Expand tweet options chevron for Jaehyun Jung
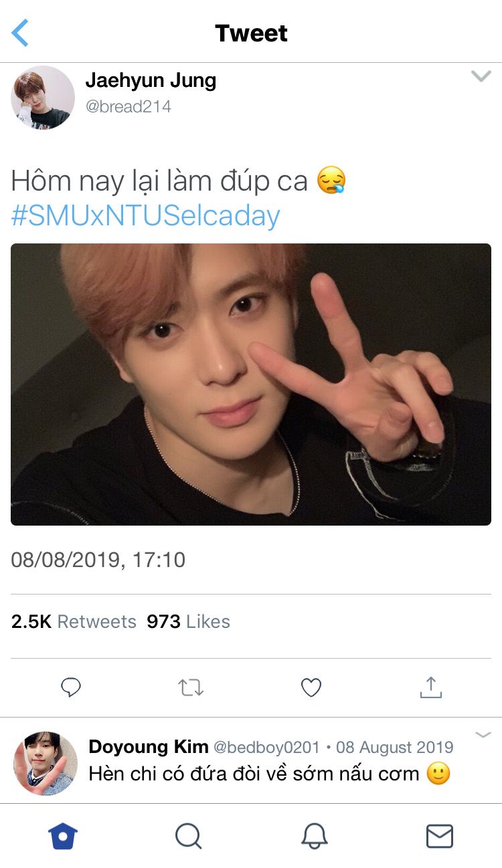 click(481, 76)
